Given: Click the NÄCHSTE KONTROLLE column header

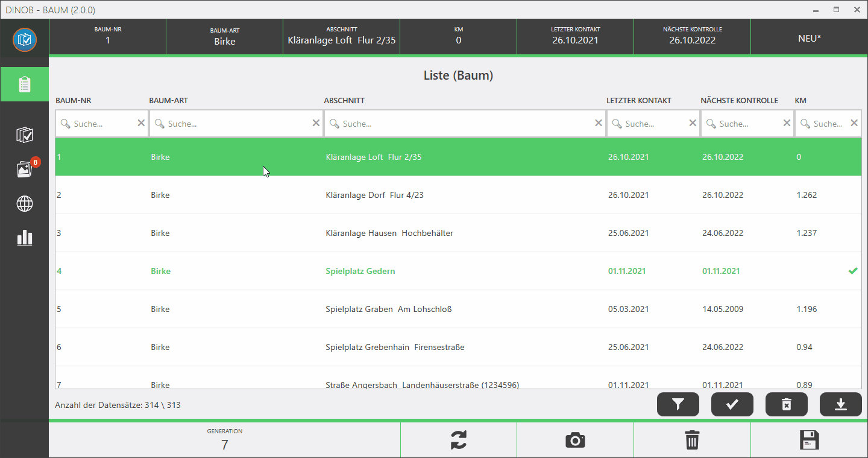Looking at the screenshot, I should (739, 101).
